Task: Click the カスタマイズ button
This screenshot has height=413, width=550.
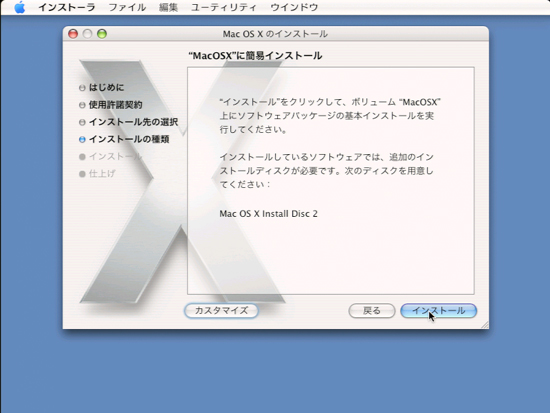Action: click(x=221, y=311)
